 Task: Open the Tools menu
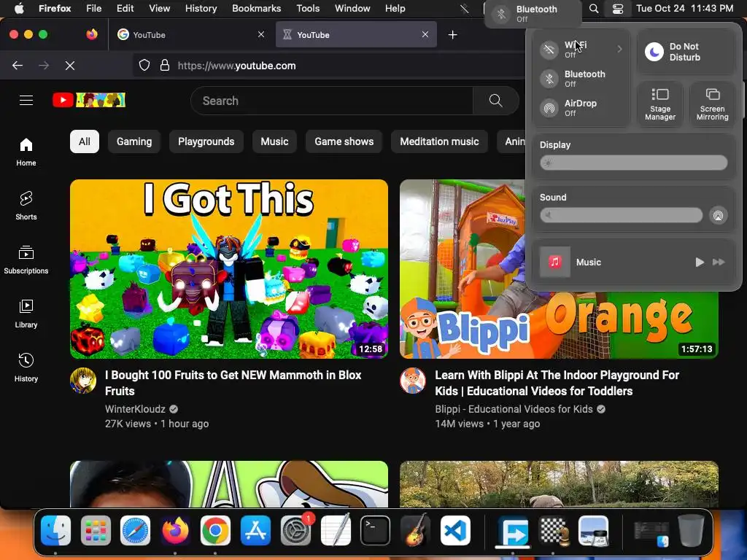[308, 9]
